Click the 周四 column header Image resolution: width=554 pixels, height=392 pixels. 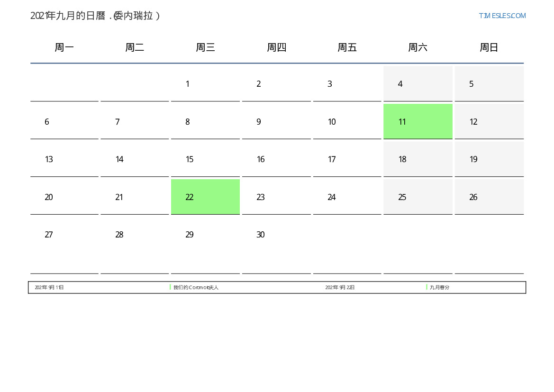276,47
